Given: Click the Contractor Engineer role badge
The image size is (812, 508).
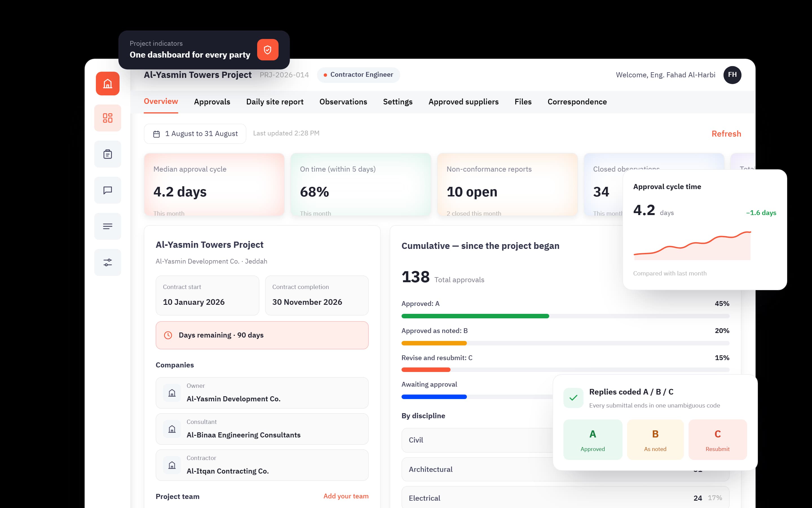Looking at the screenshot, I should point(358,75).
